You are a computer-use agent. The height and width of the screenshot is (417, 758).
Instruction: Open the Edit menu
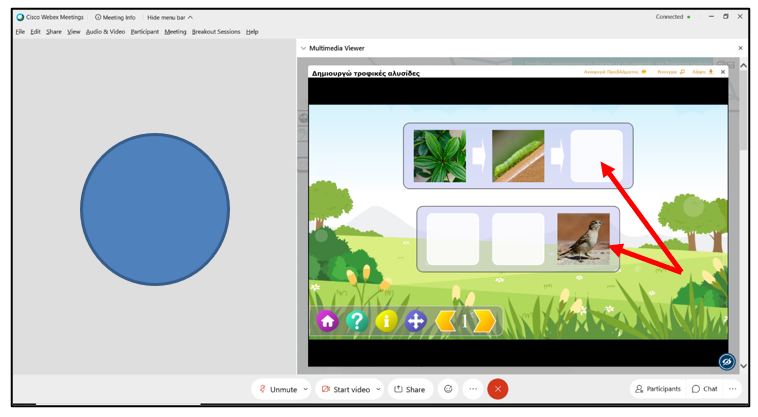[35, 32]
